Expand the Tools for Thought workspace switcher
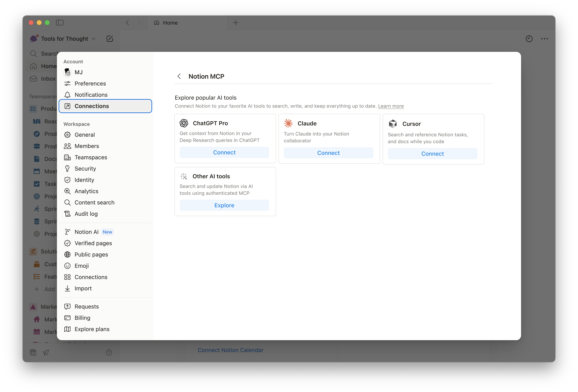 (x=65, y=39)
